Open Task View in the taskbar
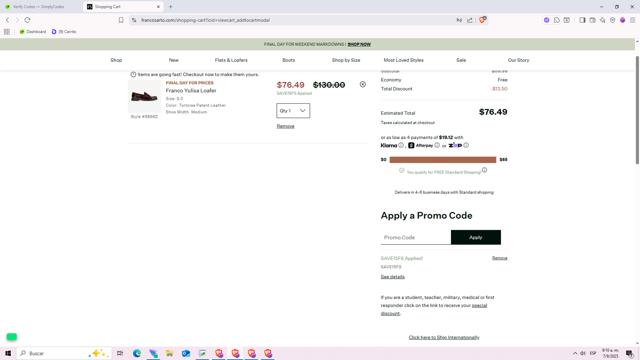The image size is (640, 360). point(120,353)
